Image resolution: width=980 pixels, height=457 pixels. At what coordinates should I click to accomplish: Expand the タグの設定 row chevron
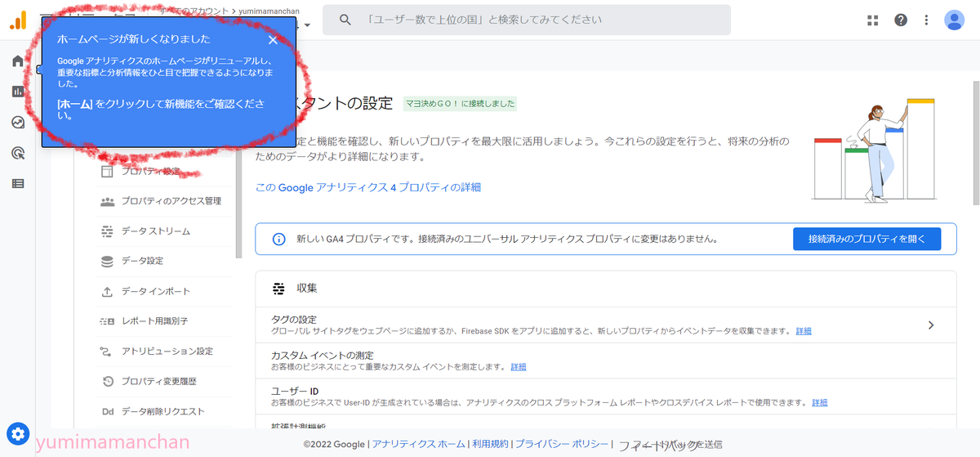[931, 325]
